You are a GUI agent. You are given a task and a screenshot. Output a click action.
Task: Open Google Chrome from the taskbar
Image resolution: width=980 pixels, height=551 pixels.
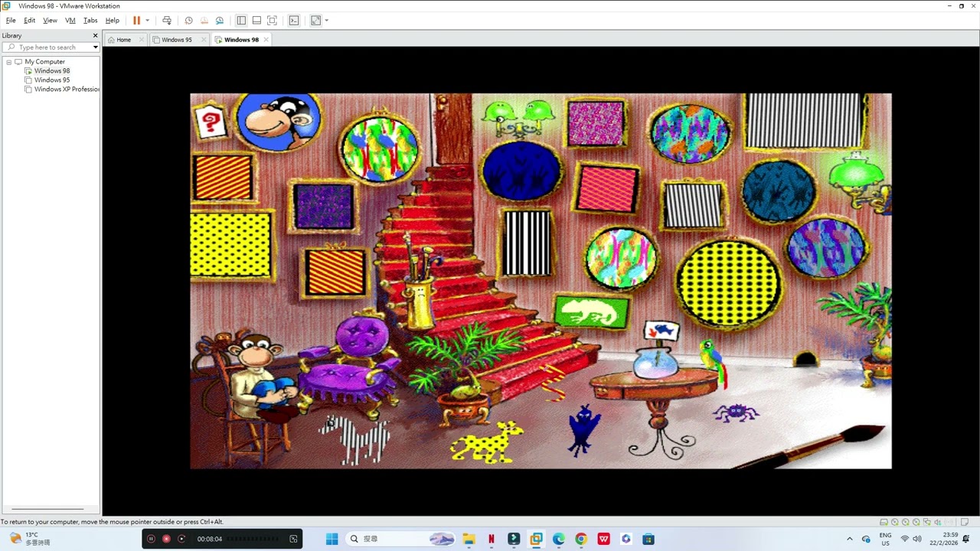(581, 539)
